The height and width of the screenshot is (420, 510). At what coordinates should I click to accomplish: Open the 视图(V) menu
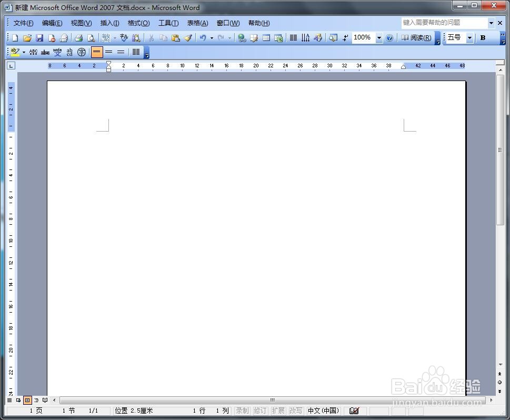coord(81,23)
